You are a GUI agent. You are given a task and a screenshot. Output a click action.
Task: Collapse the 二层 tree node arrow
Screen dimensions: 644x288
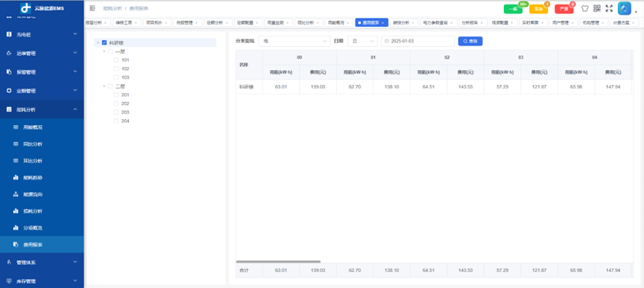click(x=104, y=86)
